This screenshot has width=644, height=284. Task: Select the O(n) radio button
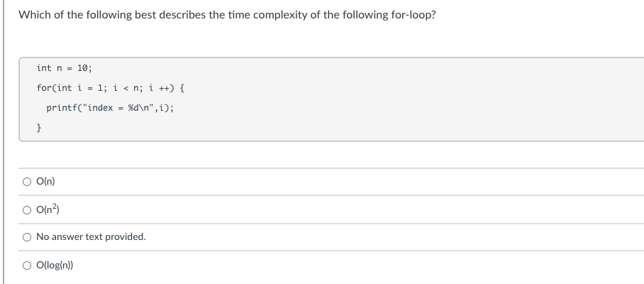[26, 182]
